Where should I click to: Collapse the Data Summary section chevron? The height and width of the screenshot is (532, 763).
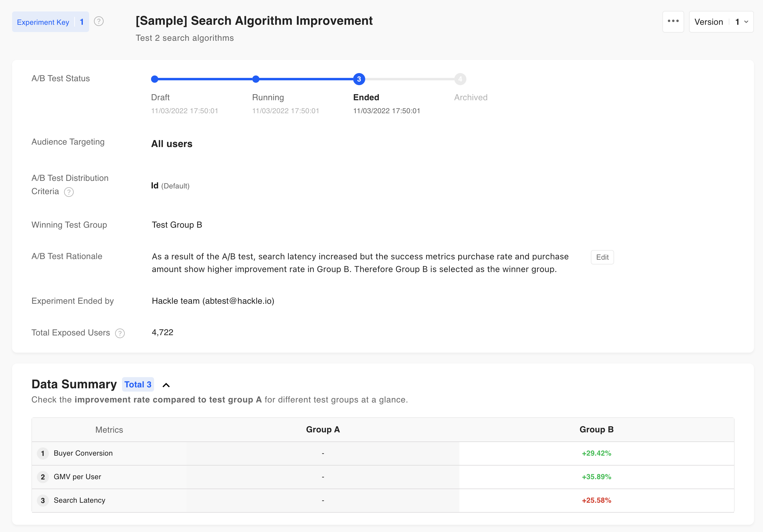tap(166, 385)
